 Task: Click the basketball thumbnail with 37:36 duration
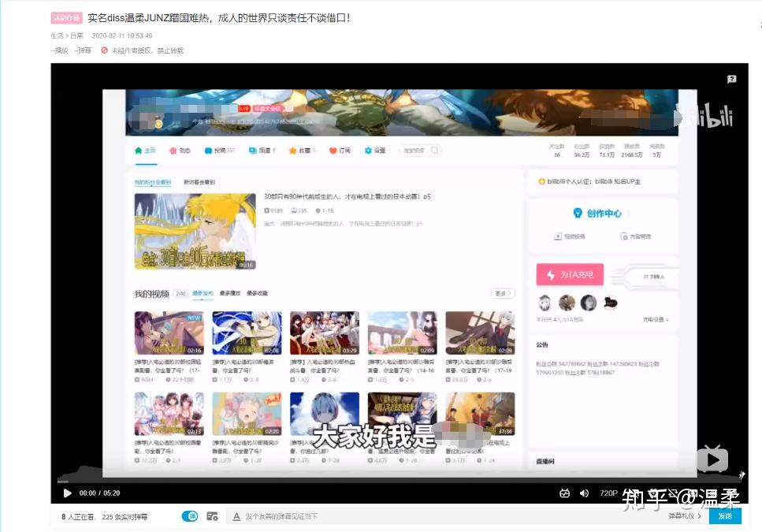pos(480,414)
